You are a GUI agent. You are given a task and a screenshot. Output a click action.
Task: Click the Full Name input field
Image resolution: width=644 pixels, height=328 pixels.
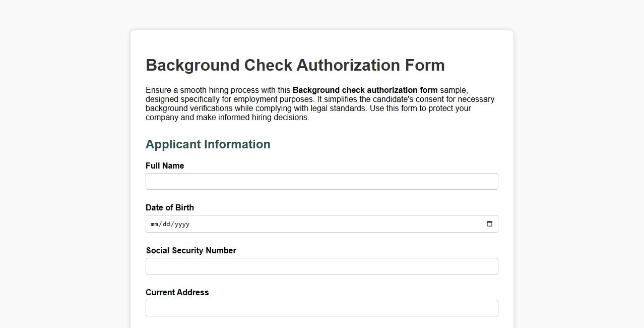321,181
